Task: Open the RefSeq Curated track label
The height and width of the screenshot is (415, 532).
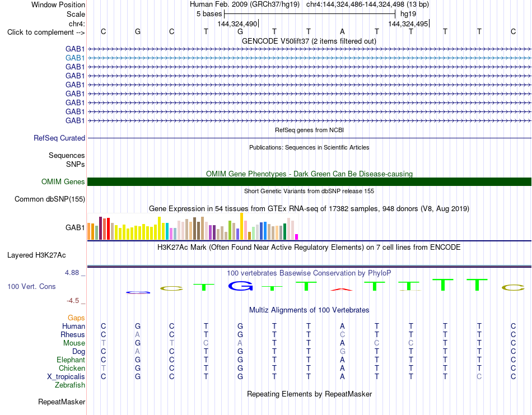Action: 59,138
